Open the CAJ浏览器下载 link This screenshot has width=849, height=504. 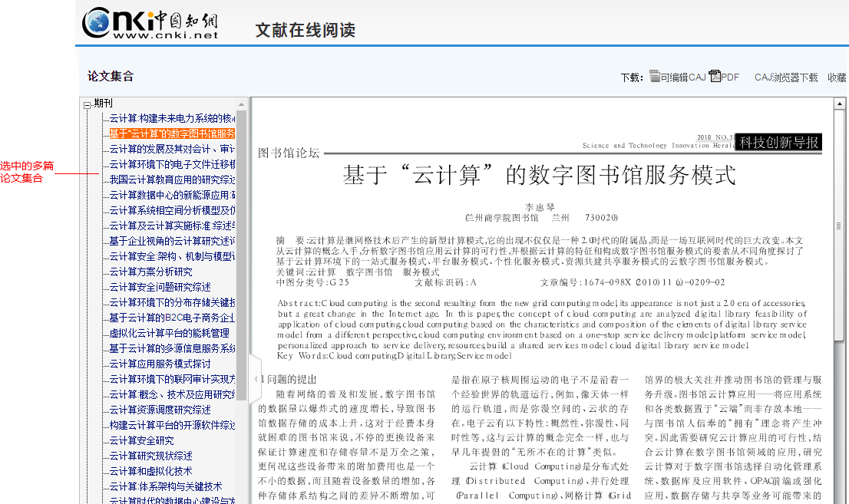(786, 77)
